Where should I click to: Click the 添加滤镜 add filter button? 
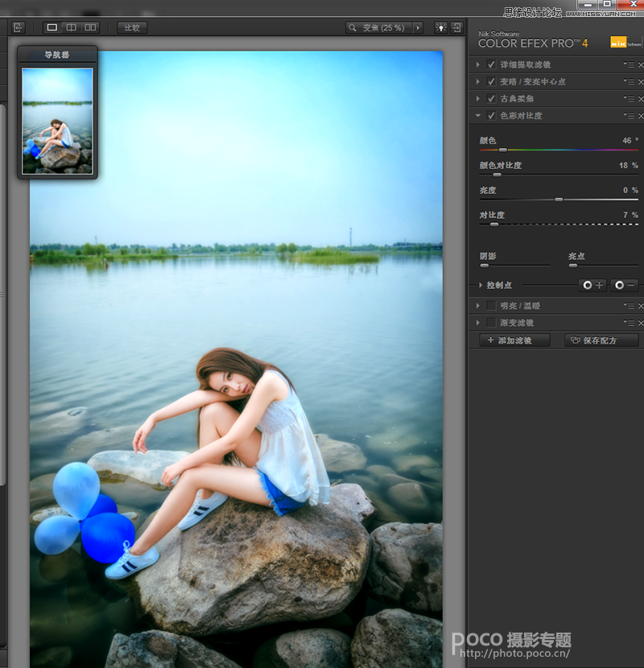point(513,340)
